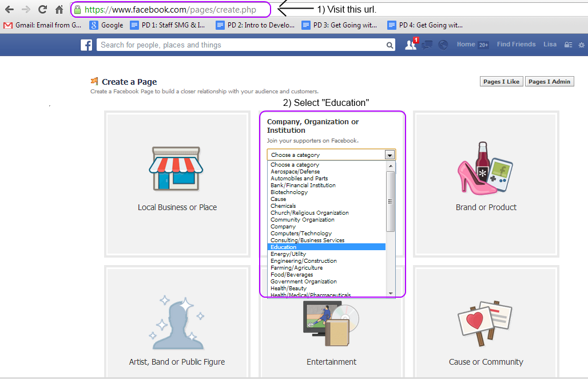Click the address bar URL
The image size is (588, 379).
170,10
